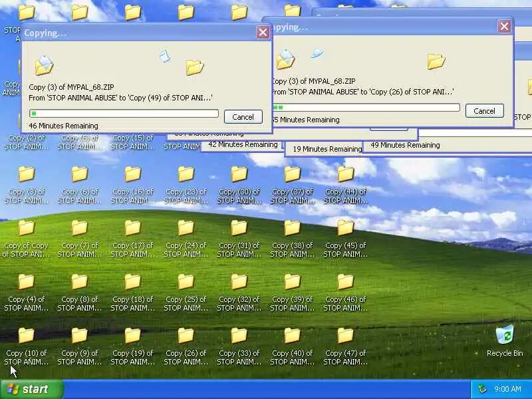Click progress bar in the copy to Copy (26) dialog

coord(366,108)
